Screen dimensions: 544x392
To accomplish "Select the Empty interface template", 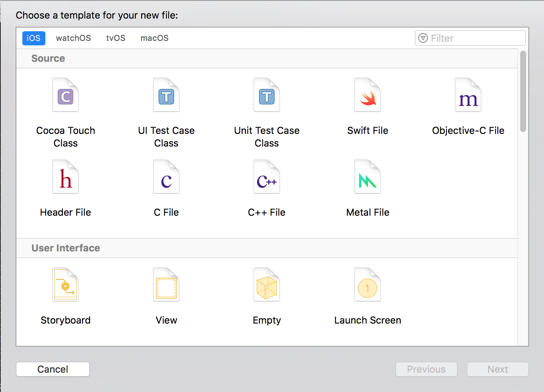I will pyautogui.click(x=267, y=285).
